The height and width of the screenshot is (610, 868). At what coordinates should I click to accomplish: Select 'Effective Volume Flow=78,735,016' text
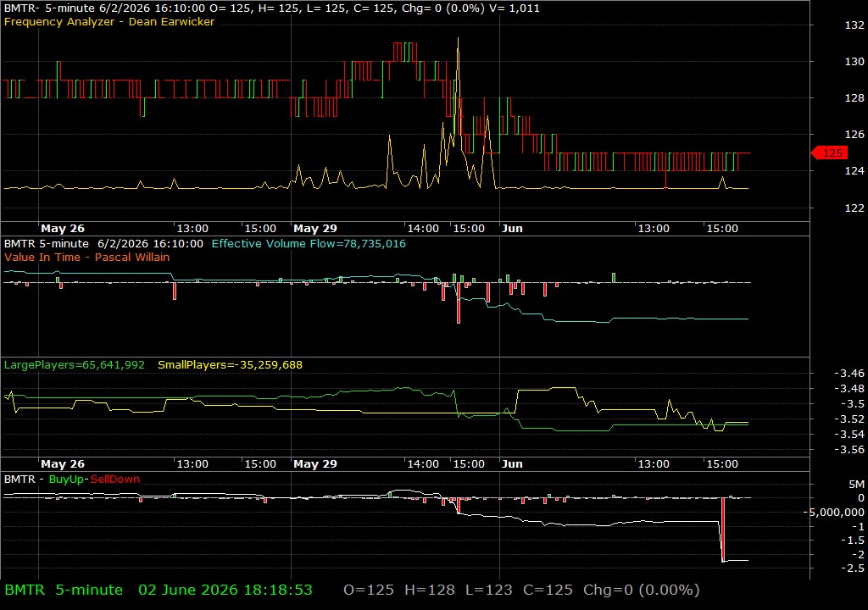[x=309, y=243]
